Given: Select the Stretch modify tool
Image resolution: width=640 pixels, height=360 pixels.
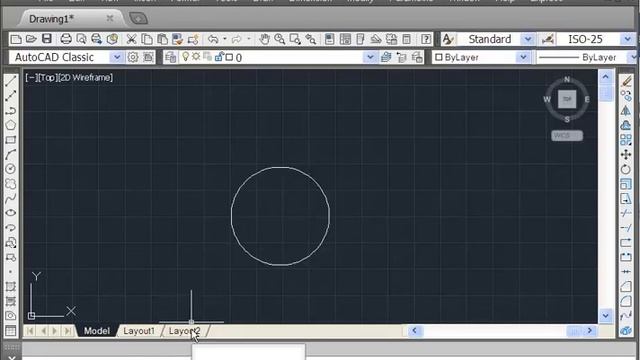Looking at the screenshot, I should tap(626, 198).
